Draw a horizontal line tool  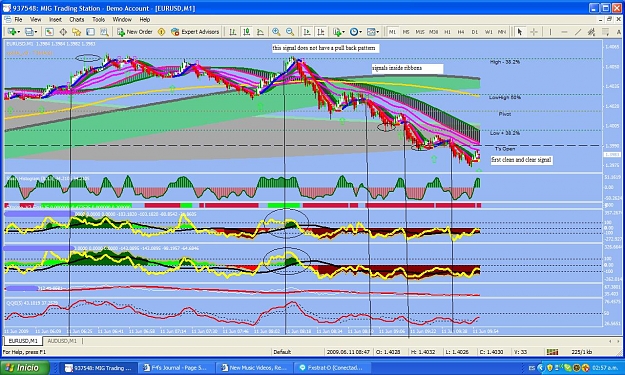(564, 32)
